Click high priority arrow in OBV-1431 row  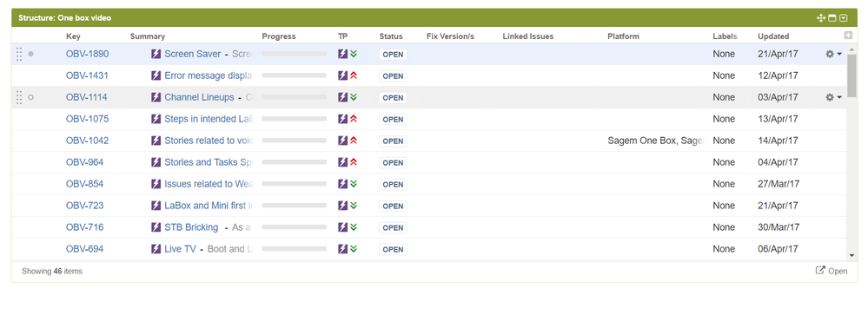tap(354, 75)
